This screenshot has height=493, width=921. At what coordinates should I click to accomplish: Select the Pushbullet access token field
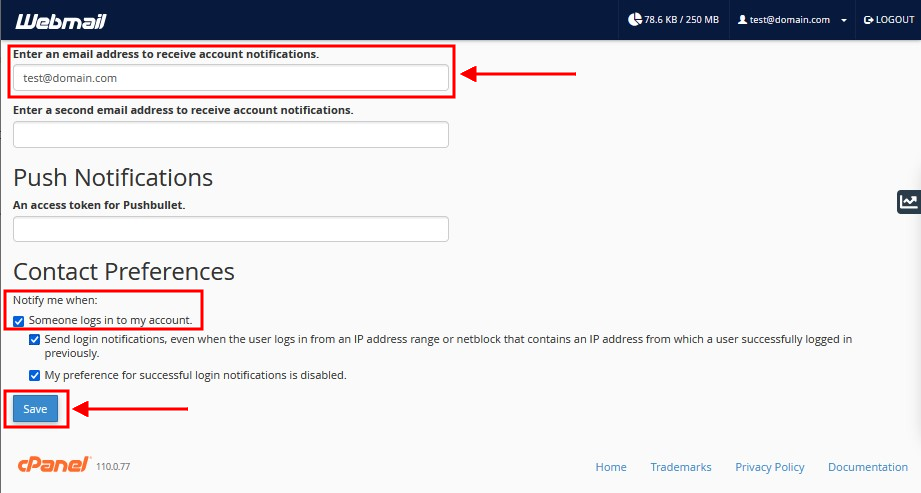[x=231, y=229]
